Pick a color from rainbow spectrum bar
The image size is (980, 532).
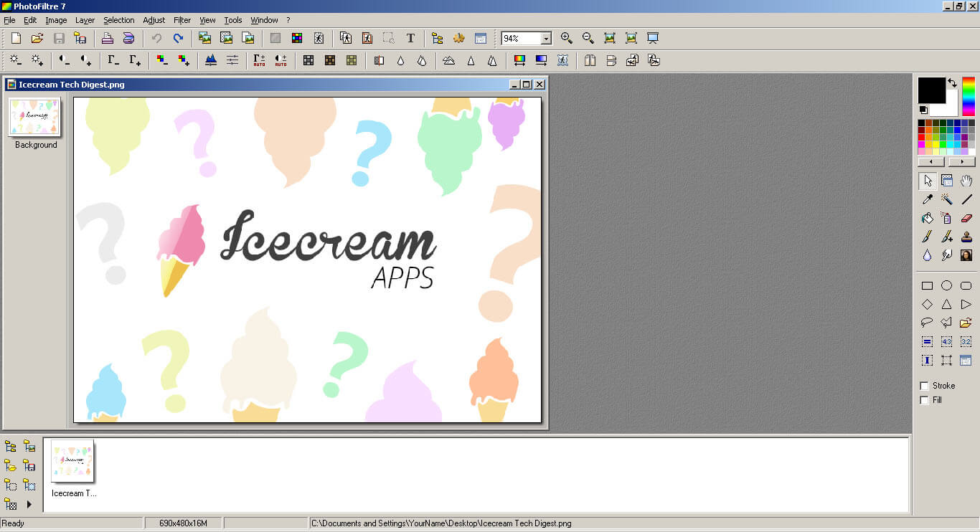tap(969, 97)
